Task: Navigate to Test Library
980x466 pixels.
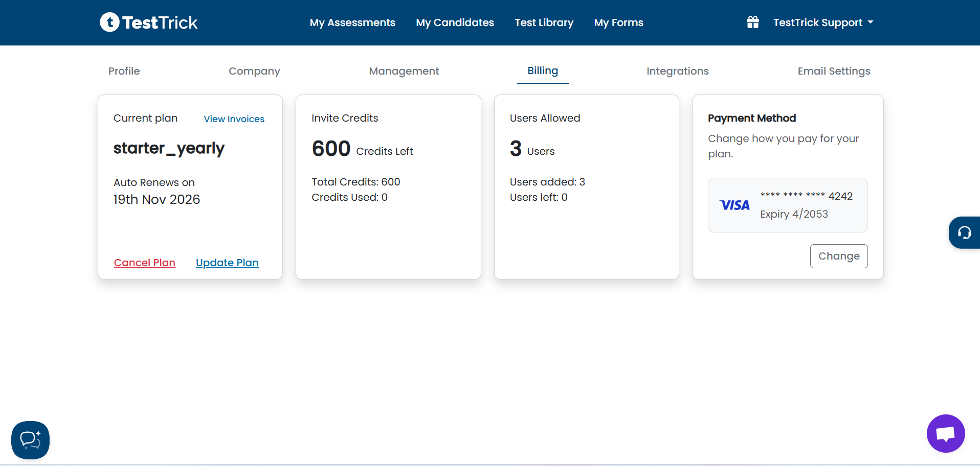Action: 544,22
